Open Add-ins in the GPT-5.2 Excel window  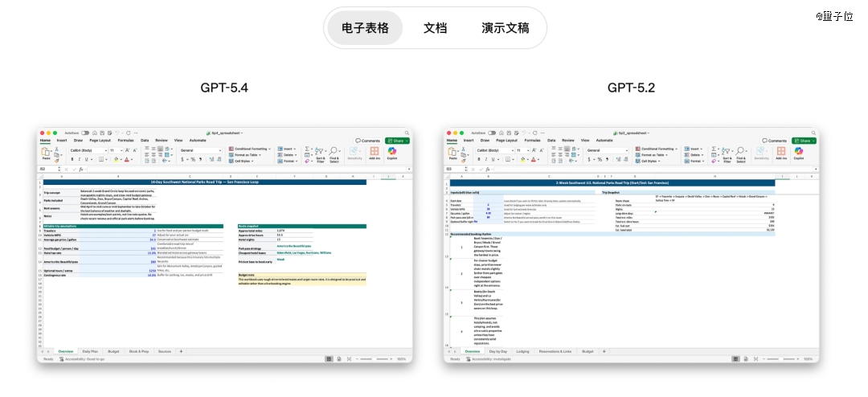tap(781, 152)
